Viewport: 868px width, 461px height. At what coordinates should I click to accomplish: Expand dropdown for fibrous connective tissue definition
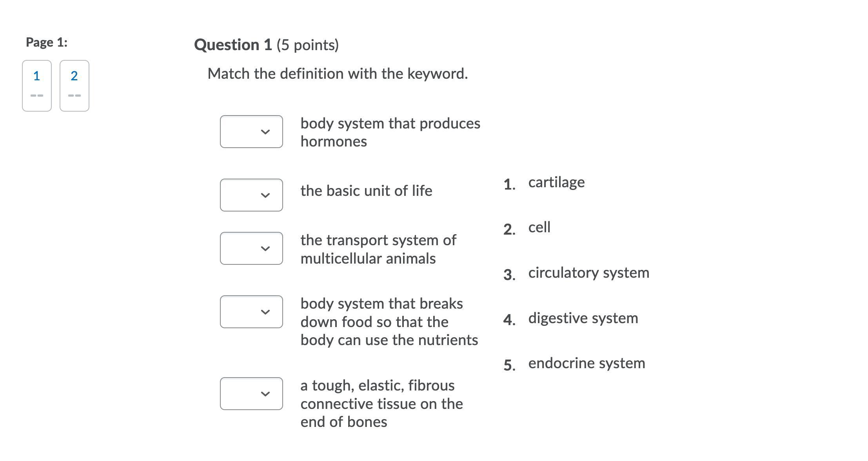[251, 394]
